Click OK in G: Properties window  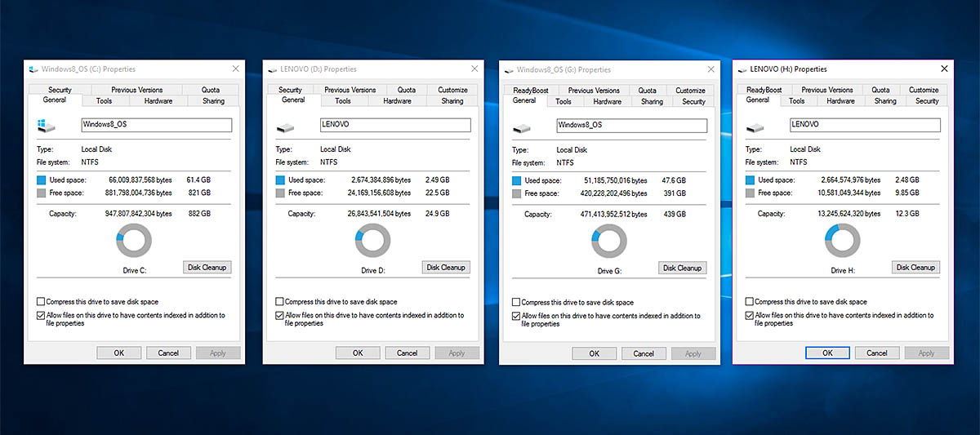594,353
